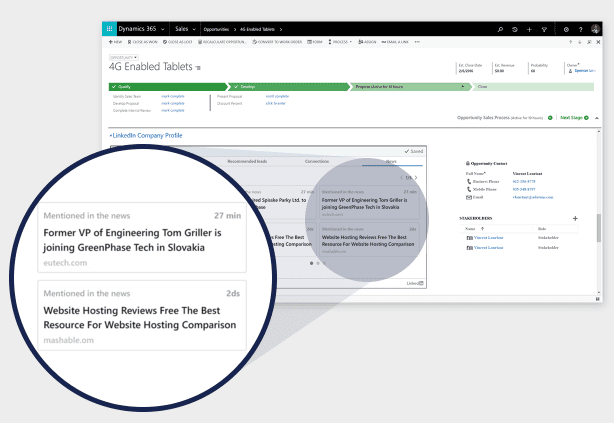Open the app launcher waffle icon
The width and height of the screenshot is (614, 423).
[x=109, y=29]
